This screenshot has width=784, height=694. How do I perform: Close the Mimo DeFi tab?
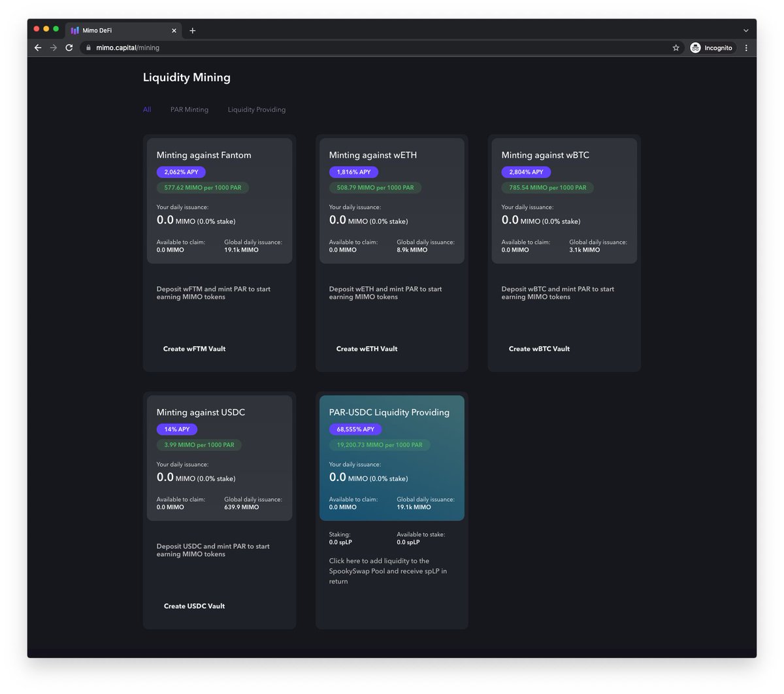point(174,31)
